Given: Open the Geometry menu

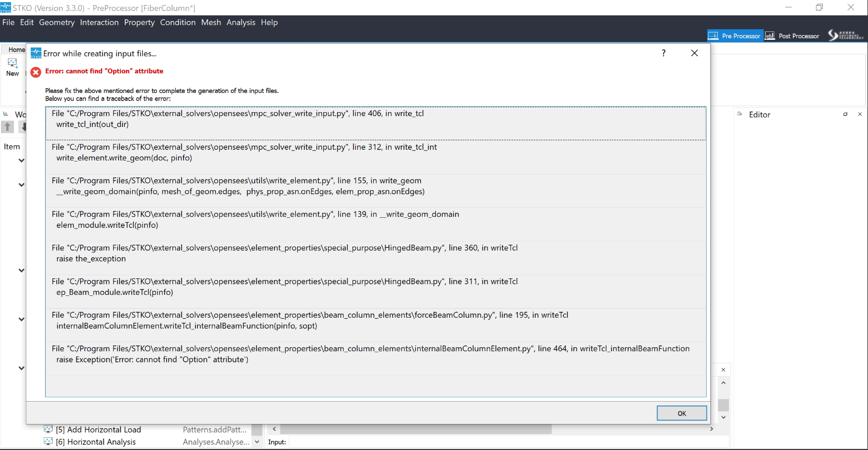Looking at the screenshot, I should pos(57,22).
